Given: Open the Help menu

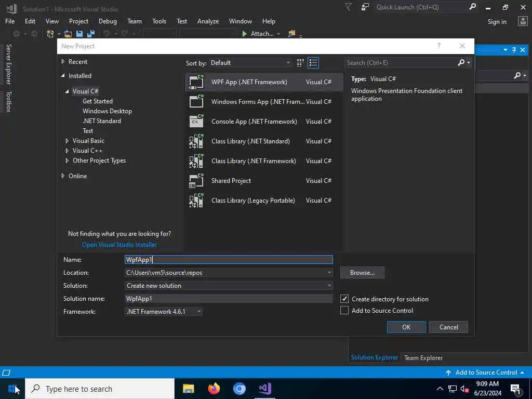Looking at the screenshot, I should pyautogui.click(x=269, y=21).
